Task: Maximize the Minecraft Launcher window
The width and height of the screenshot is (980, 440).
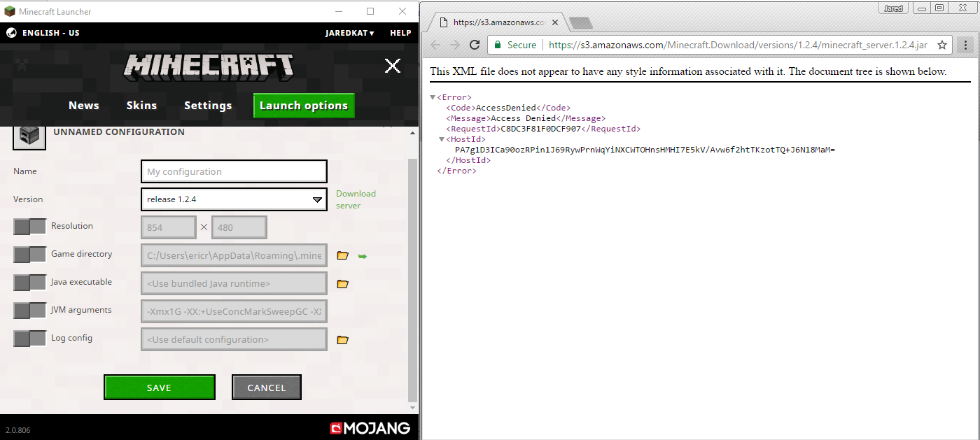Action: click(370, 11)
